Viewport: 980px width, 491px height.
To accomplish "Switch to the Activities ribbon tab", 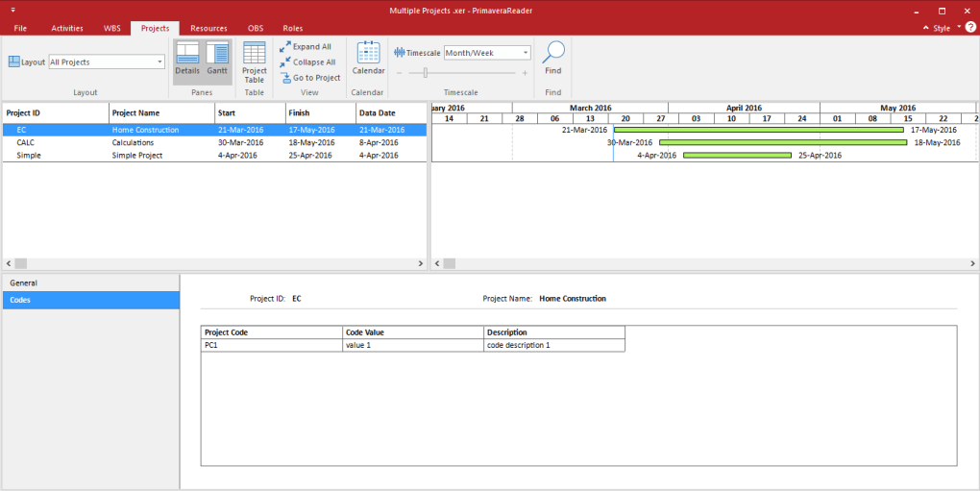I will pyautogui.click(x=67, y=28).
